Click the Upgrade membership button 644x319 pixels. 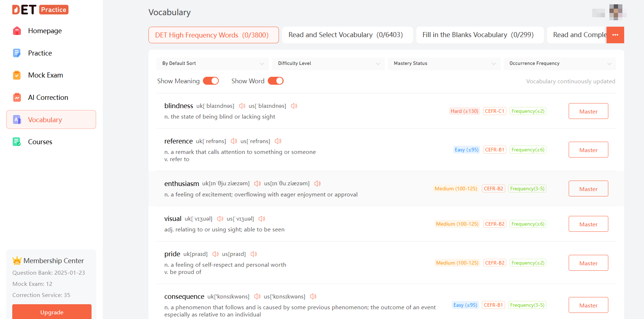pyautogui.click(x=52, y=312)
